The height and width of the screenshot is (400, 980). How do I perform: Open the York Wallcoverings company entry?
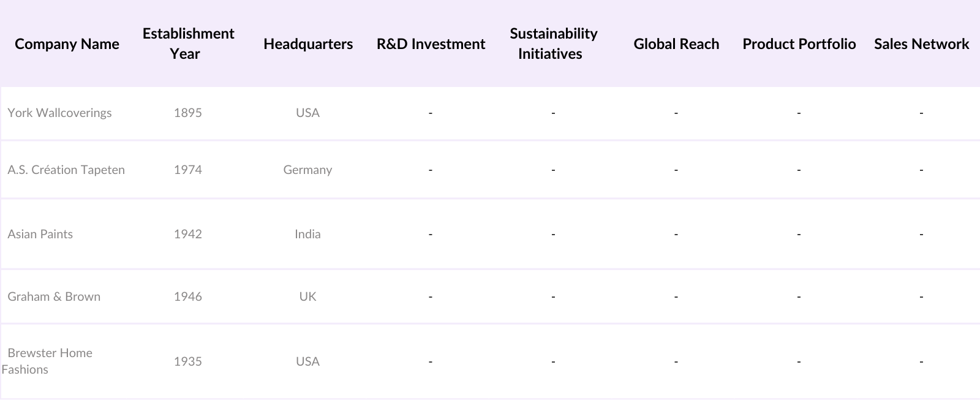(59, 113)
